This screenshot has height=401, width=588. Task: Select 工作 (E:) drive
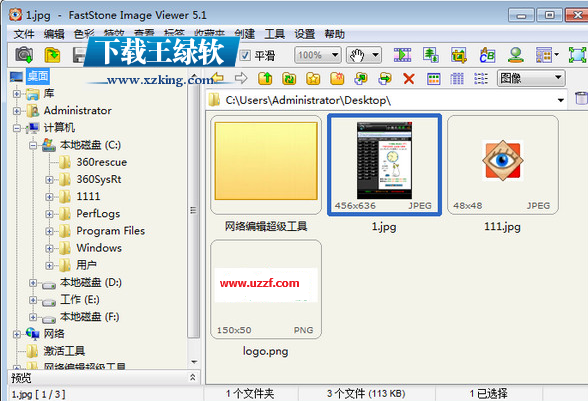click(80, 299)
